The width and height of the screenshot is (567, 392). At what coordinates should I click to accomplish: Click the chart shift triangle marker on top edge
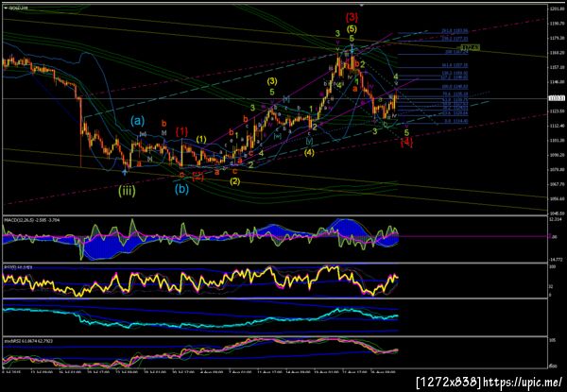361,5
